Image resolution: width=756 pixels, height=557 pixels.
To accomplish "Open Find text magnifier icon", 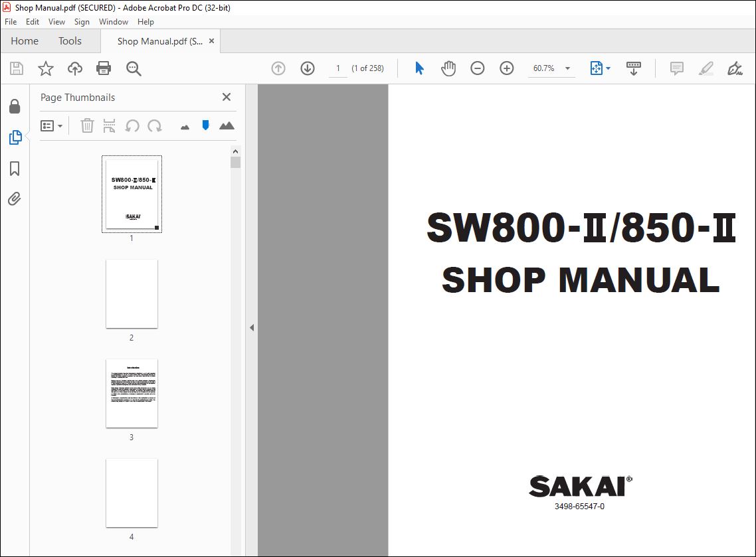I will tap(134, 68).
